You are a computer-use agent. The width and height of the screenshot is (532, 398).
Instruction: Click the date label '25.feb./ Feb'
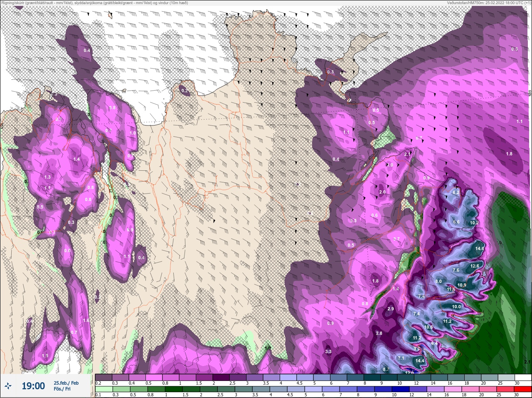click(66, 383)
